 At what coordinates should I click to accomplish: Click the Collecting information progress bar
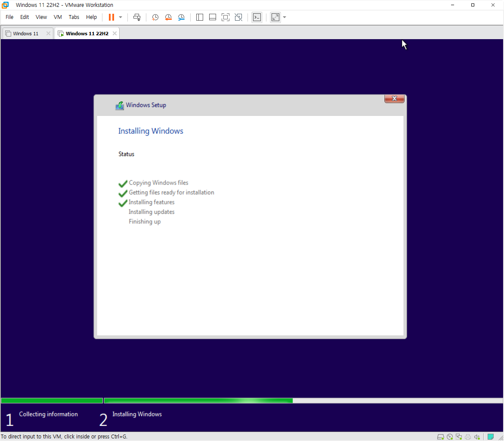[x=52, y=401]
